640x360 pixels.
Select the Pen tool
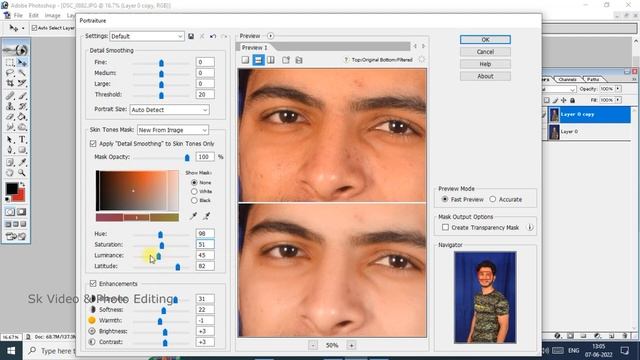click(x=10, y=150)
